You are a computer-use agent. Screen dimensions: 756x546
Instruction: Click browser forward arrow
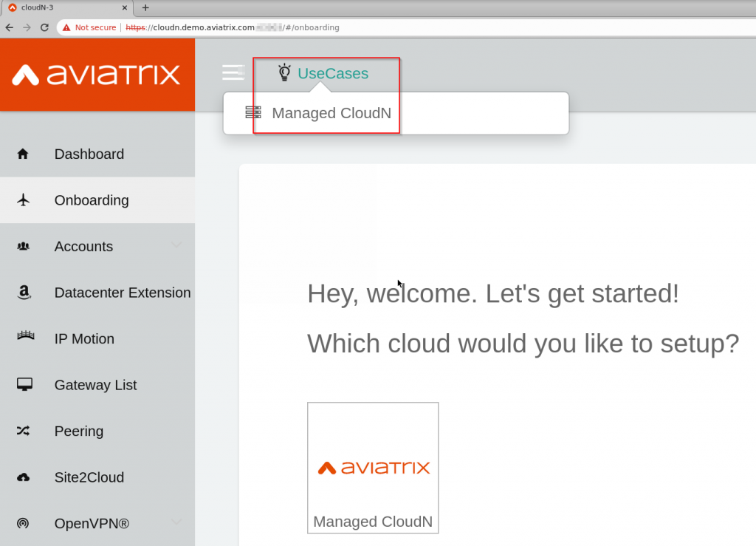(x=27, y=27)
